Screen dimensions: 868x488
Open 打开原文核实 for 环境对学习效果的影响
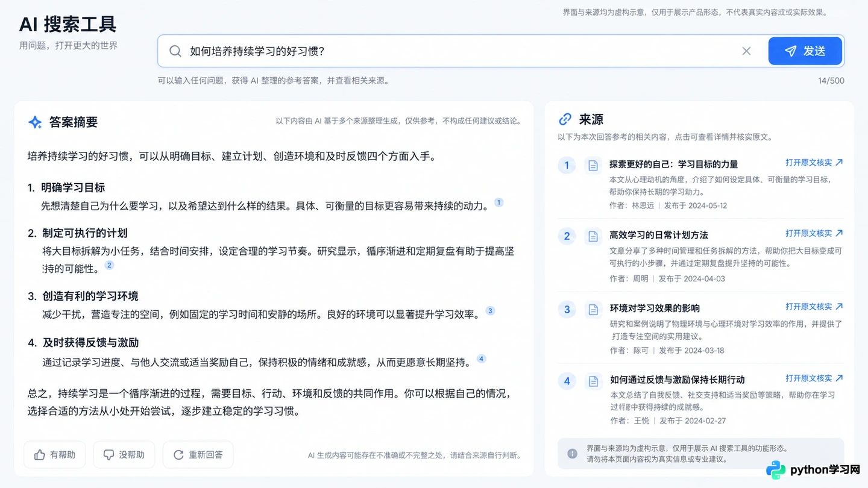(x=814, y=307)
